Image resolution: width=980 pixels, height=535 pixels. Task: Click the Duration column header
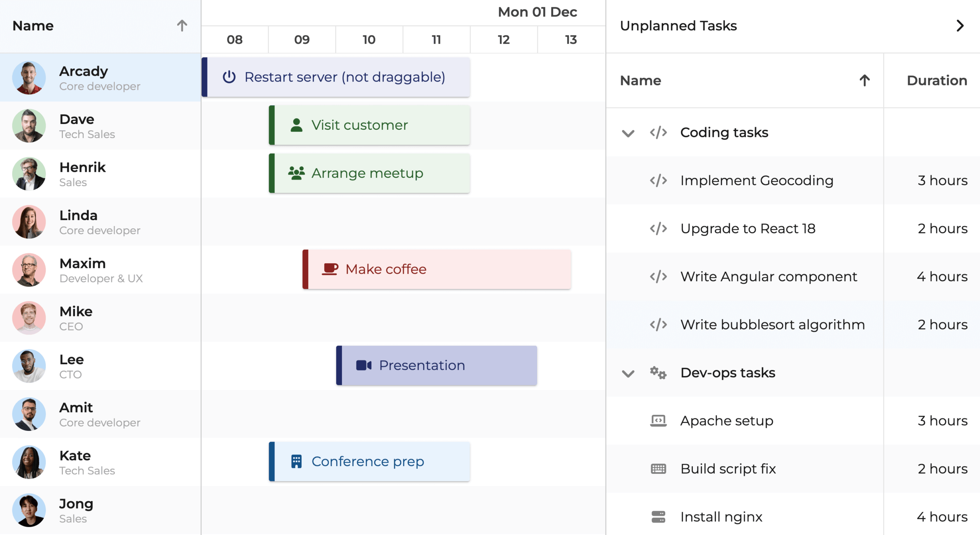(936, 80)
